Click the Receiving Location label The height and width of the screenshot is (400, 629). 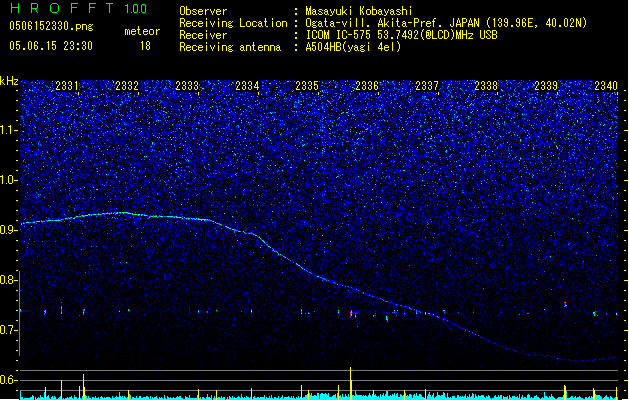pos(233,23)
